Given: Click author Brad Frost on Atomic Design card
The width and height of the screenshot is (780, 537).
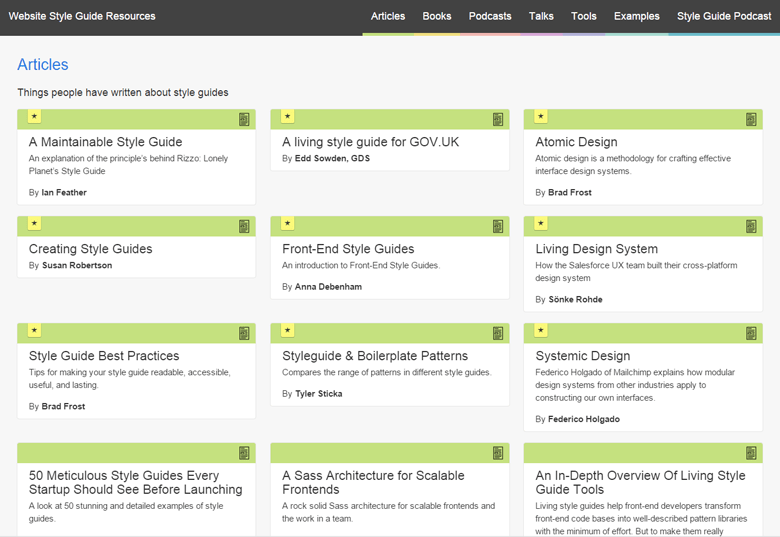Looking at the screenshot, I should click(570, 192).
